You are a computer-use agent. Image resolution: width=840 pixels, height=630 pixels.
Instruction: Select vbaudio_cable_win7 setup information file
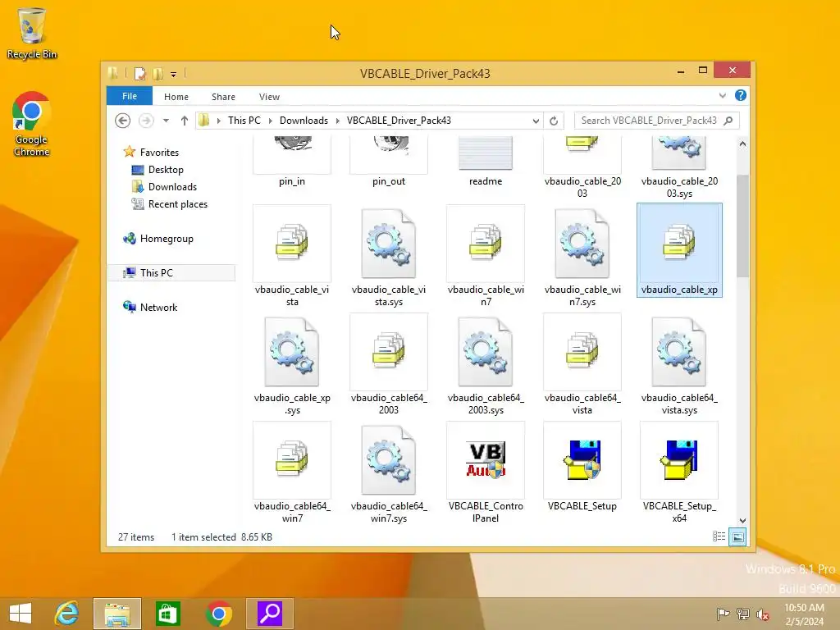tap(486, 256)
